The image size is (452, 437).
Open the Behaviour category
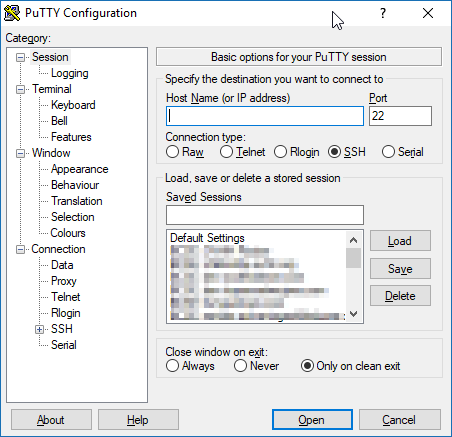click(75, 185)
